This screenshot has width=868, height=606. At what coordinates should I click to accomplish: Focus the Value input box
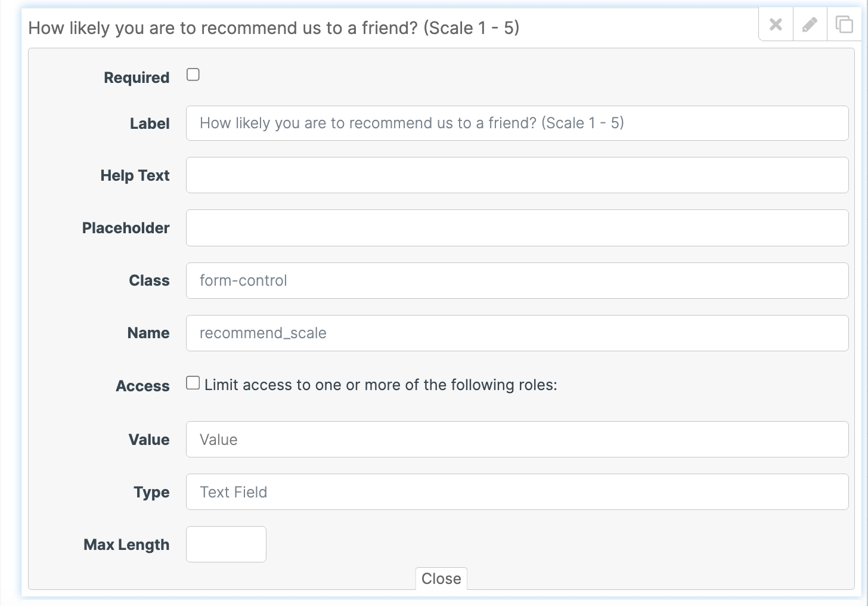(x=517, y=440)
